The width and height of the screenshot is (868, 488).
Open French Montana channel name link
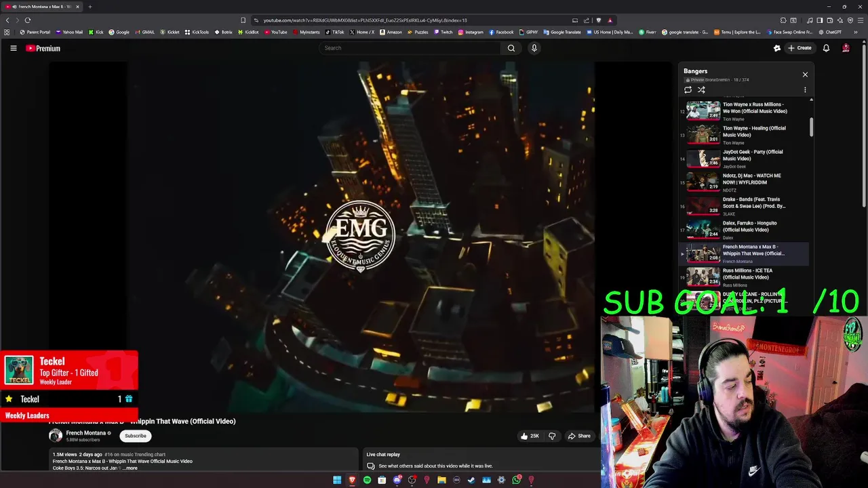(x=85, y=433)
